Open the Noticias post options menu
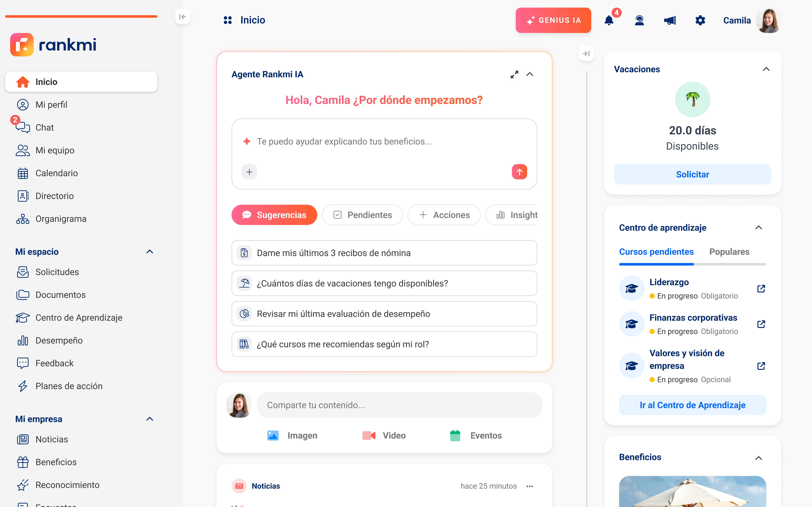Screen dimensions: 812x507 tap(530, 486)
